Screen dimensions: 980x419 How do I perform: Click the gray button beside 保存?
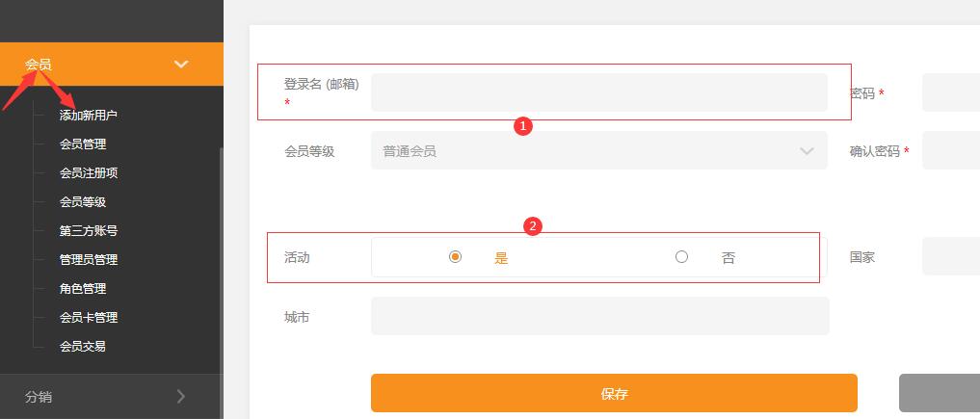[940, 393]
